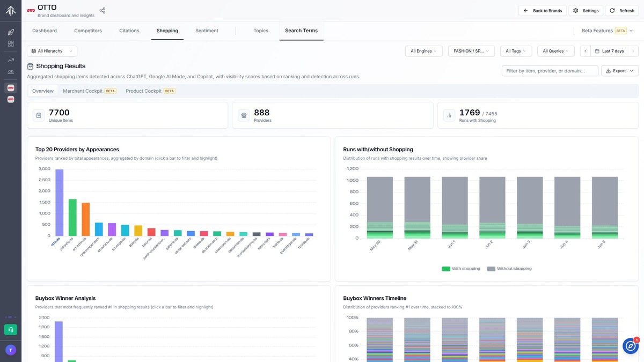Expand the All Tags dropdown
This screenshot has height=362, width=644.
[x=516, y=51]
